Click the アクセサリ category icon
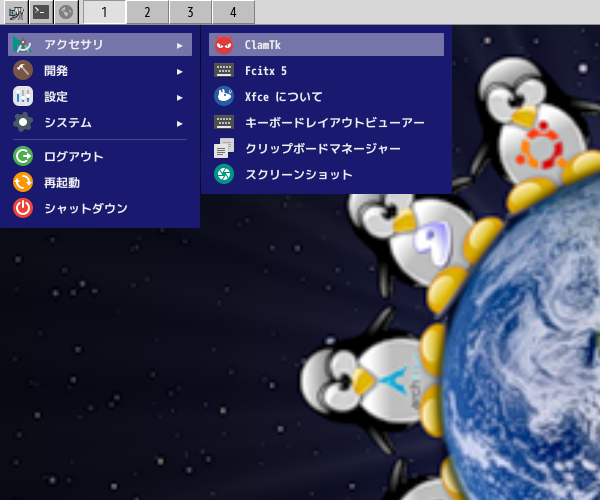The height and width of the screenshot is (500, 600). click(x=23, y=45)
